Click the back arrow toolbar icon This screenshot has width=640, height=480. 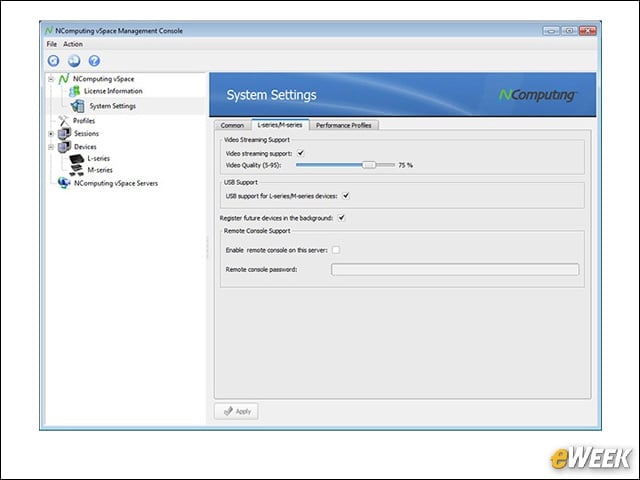coord(53,61)
